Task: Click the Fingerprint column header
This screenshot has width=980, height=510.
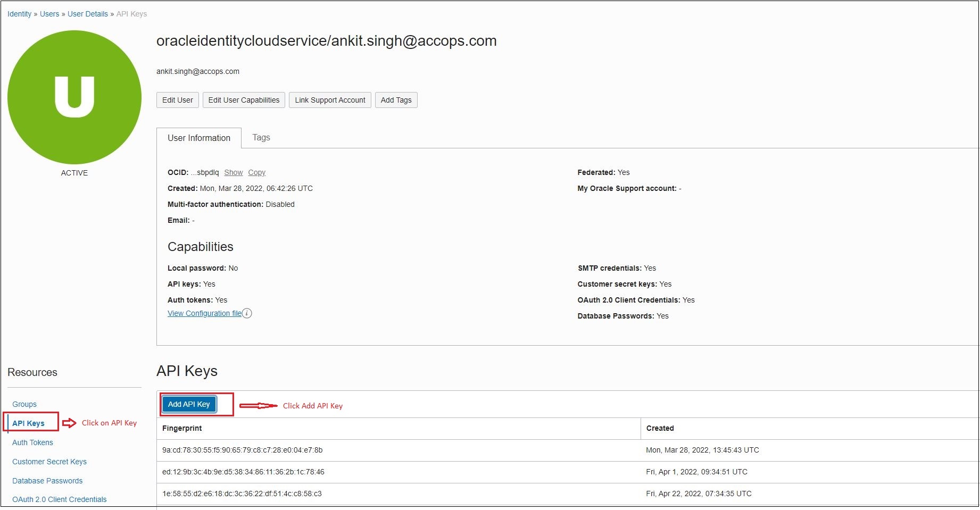Action: pyautogui.click(x=182, y=428)
